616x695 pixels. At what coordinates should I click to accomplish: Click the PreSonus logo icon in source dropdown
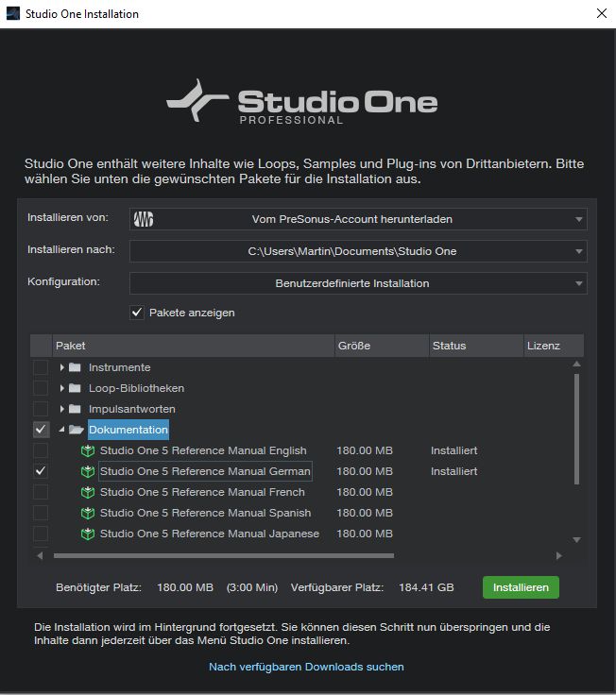coord(144,219)
